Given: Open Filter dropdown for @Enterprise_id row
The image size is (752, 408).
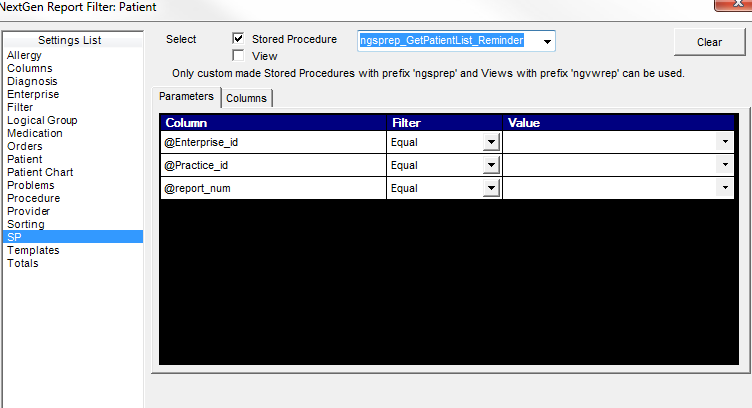Looking at the screenshot, I should click(491, 142).
